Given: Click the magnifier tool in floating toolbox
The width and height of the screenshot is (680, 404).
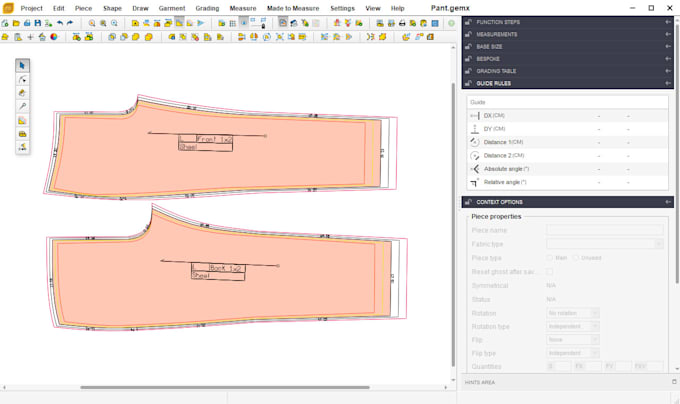Looking at the screenshot, I should 23,105.
